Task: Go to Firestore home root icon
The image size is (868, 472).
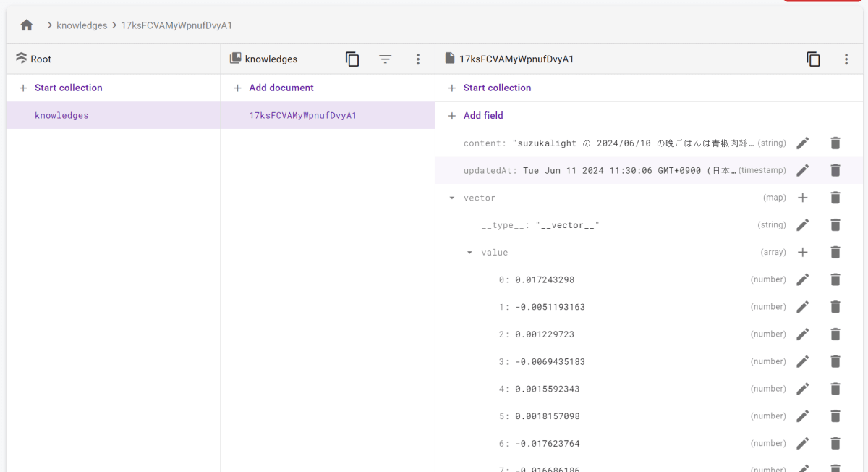Action: [x=27, y=25]
